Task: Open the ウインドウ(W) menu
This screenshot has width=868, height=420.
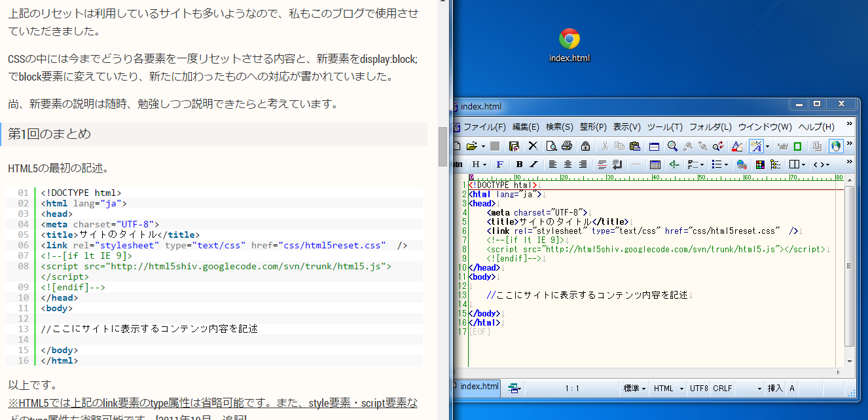Action: tap(765, 126)
